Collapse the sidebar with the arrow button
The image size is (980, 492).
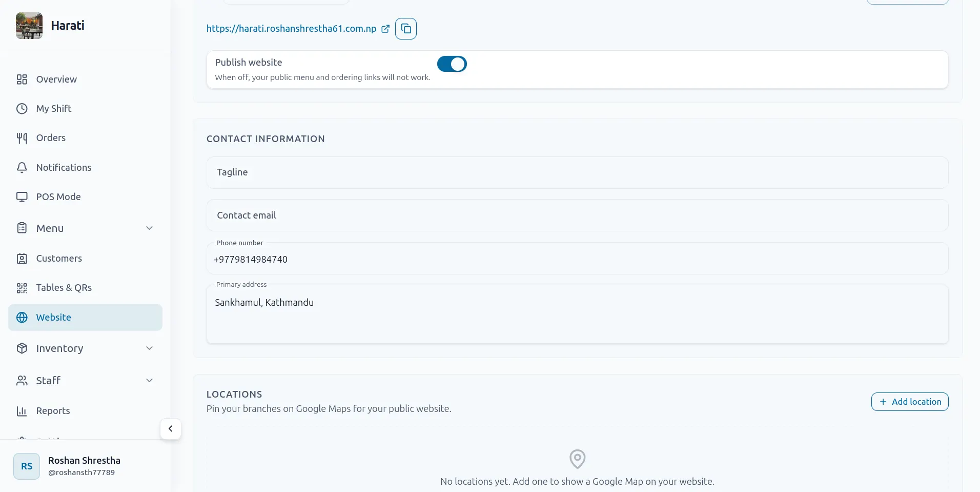pyautogui.click(x=171, y=429)
